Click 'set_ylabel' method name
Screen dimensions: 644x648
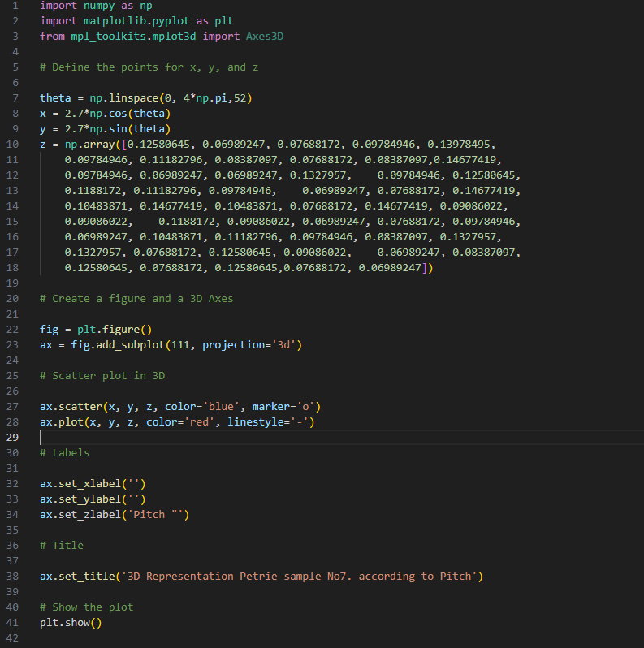point(89,499)
